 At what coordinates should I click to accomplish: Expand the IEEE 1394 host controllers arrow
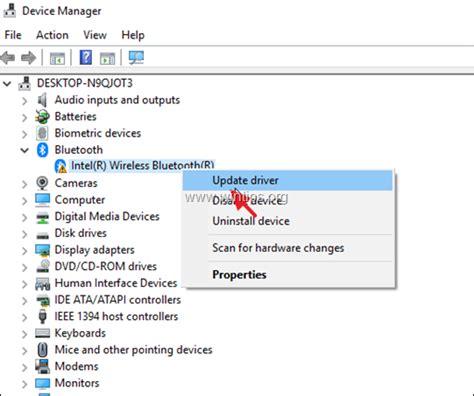[24, 317]
